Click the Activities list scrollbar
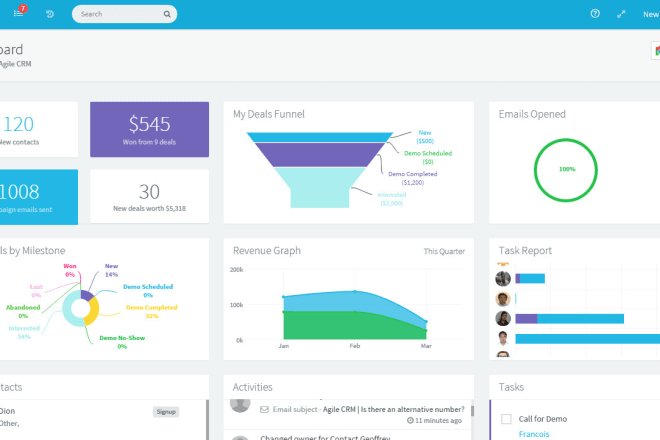Viewport: 660px width, 440px height. coord(472,411)
